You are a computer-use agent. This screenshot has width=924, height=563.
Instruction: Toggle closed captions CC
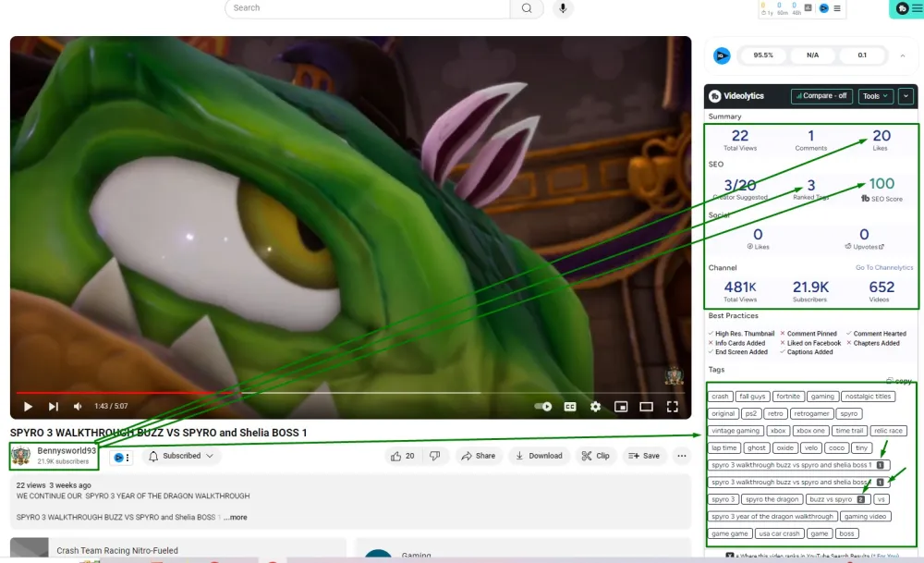coord(570,406)
